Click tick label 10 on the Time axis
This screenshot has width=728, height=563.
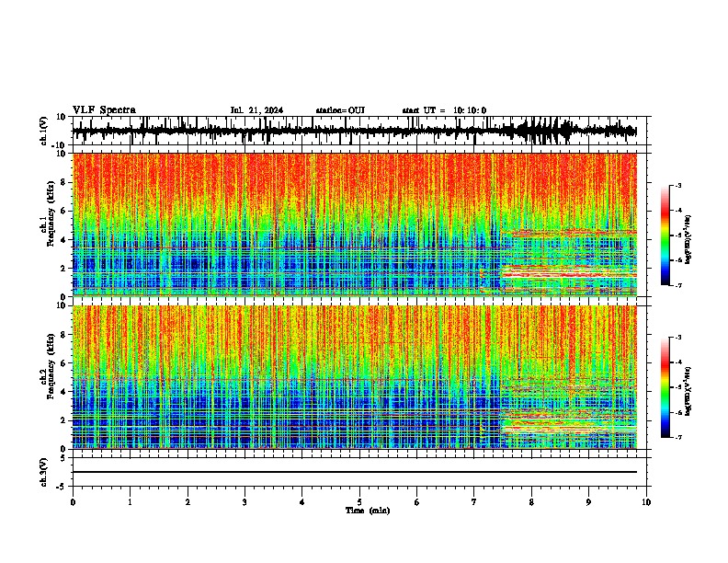[x=646, y=502]
